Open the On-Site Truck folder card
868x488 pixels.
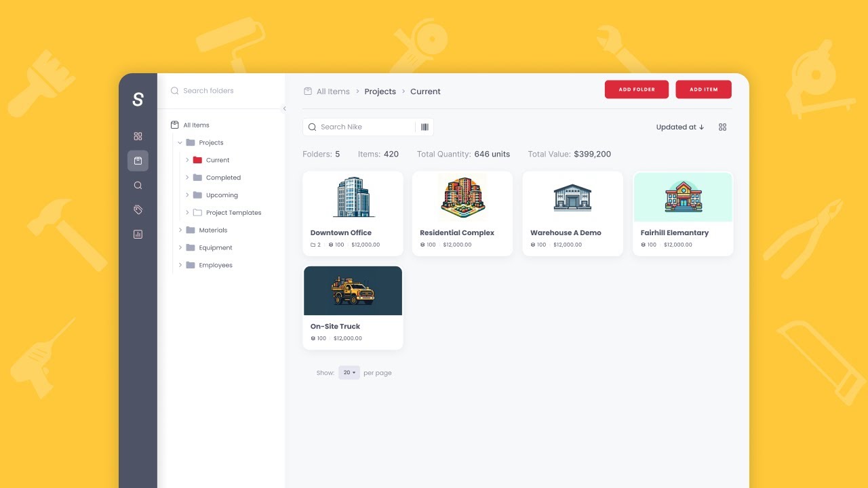pos(353,308)
